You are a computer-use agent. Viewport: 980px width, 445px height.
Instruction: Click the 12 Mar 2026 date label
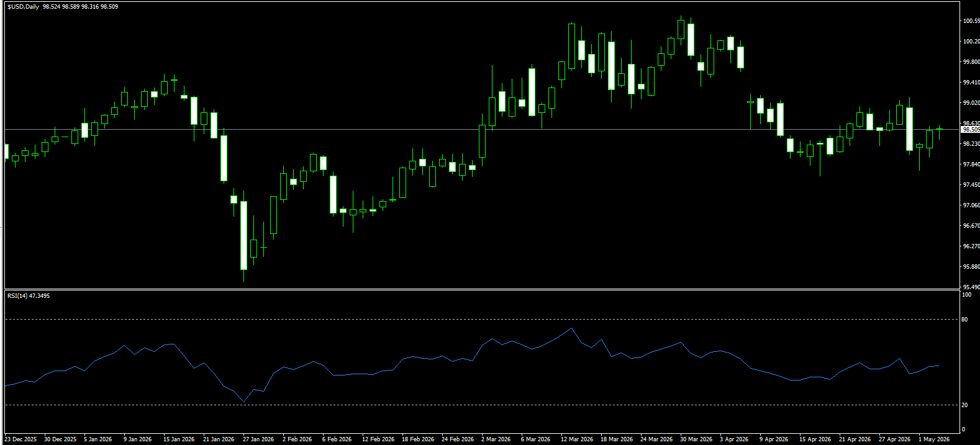pyautogui.click(x=576, y=439)
